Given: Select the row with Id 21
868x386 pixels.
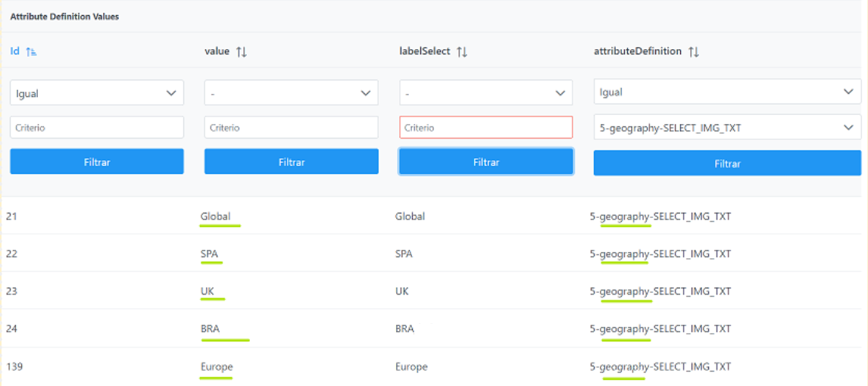Looking at the screenshot, I should pyautogui.click(x=11, y=216).
